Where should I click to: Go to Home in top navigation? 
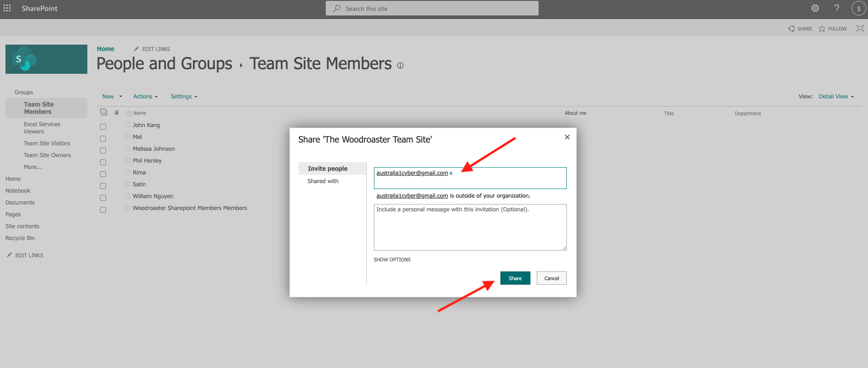coord(106,49)
